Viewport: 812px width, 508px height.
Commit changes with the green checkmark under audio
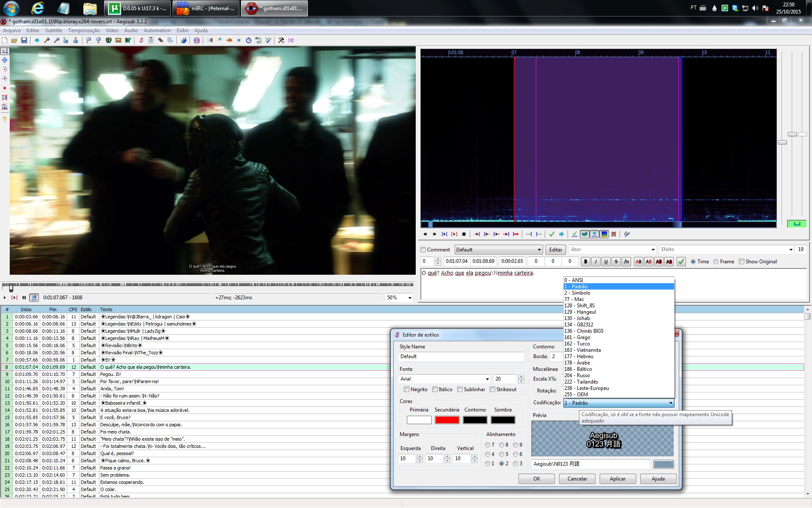[x=551, y=234]
